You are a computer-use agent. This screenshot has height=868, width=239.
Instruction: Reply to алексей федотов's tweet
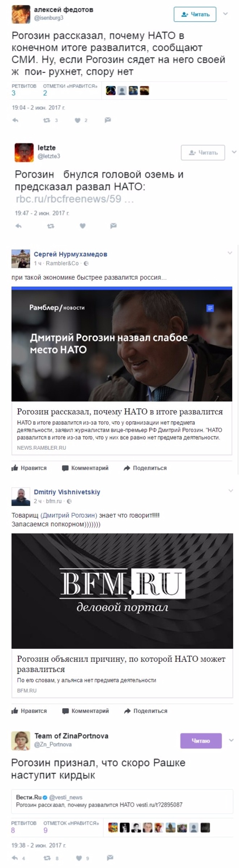(x=15, y=120)
